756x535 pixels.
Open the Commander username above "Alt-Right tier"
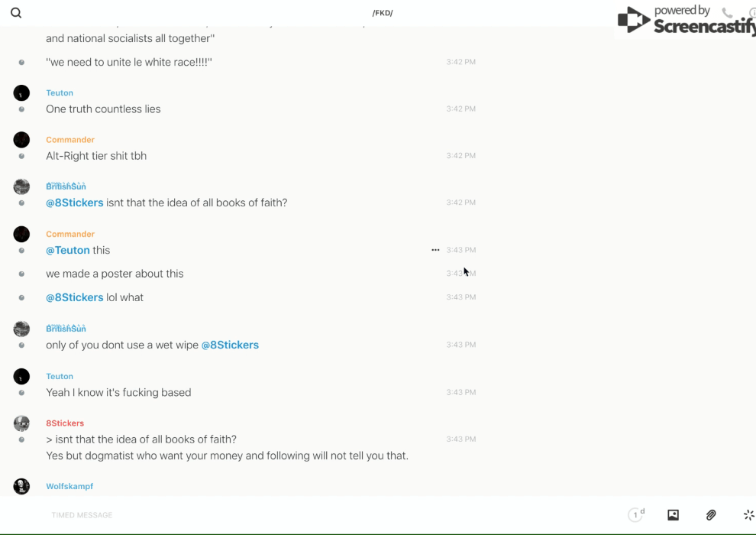tap(70, 140)
